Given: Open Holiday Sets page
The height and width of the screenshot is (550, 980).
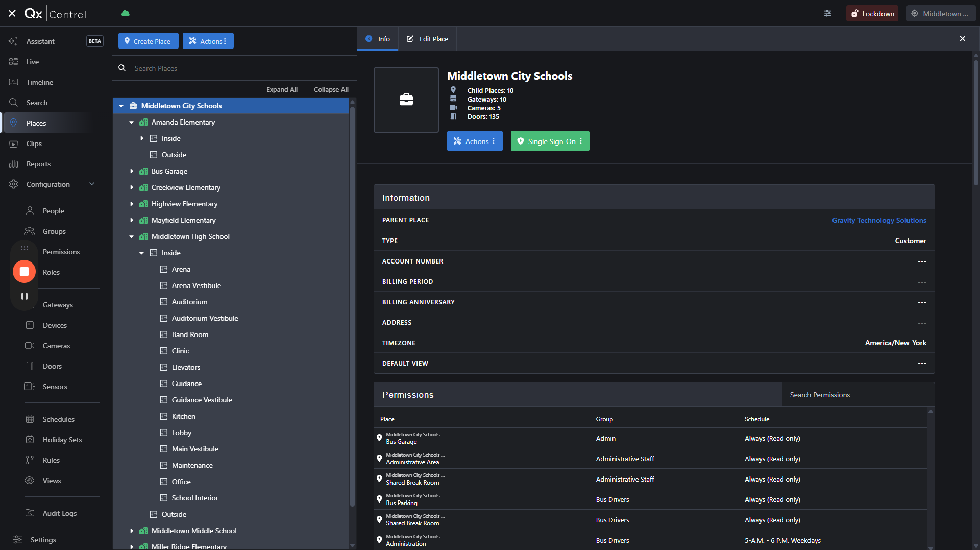Looking at the screenshot, I should tap(62, 440).
